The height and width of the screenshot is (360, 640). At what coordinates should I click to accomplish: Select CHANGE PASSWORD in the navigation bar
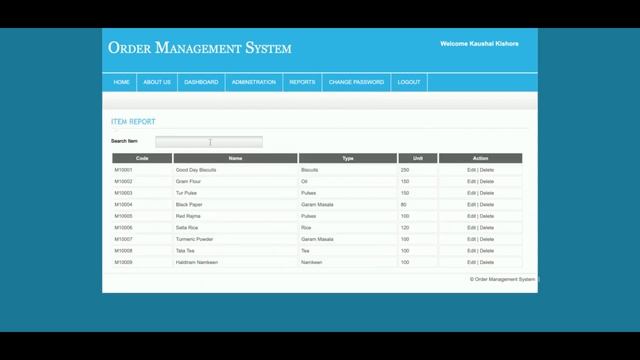pos(356,82)
